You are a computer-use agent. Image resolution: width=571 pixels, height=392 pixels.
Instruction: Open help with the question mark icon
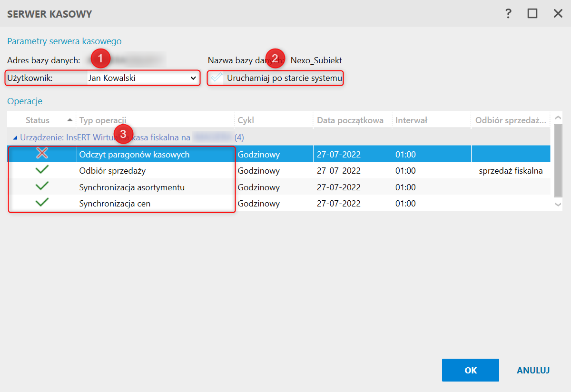(x=508, y=14)
